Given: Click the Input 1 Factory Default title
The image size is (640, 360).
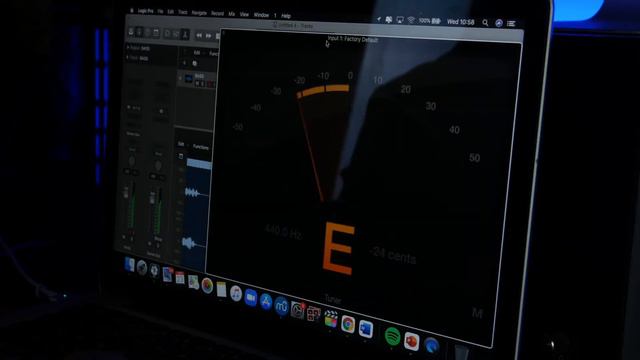Looking at the screenshot, I should coord(353,39).
